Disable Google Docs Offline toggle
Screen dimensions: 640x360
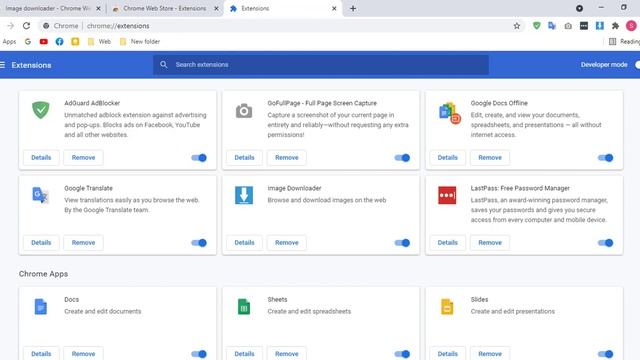605,158
